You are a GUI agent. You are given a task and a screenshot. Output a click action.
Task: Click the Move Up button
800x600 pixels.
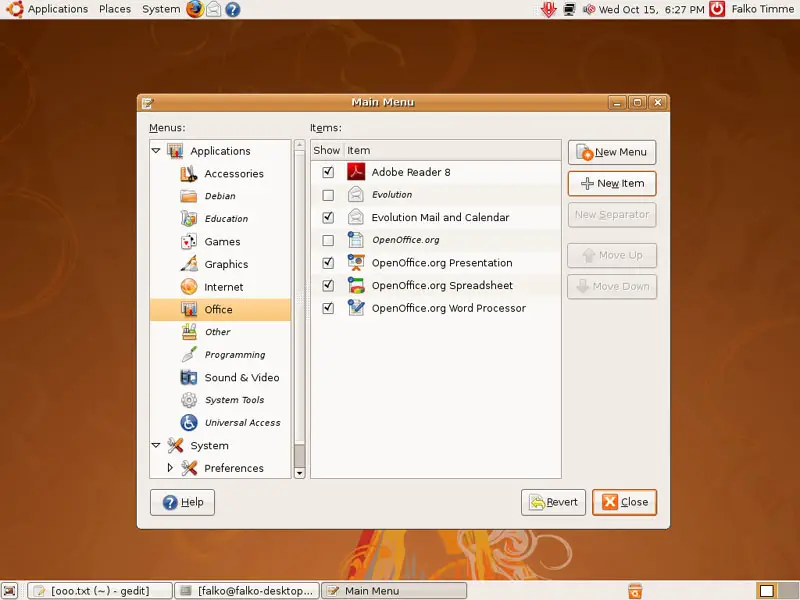tap(612, 255)
